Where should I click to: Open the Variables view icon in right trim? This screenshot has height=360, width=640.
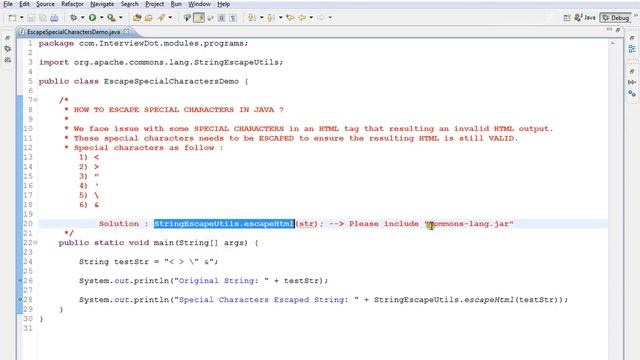coord(632,82)
